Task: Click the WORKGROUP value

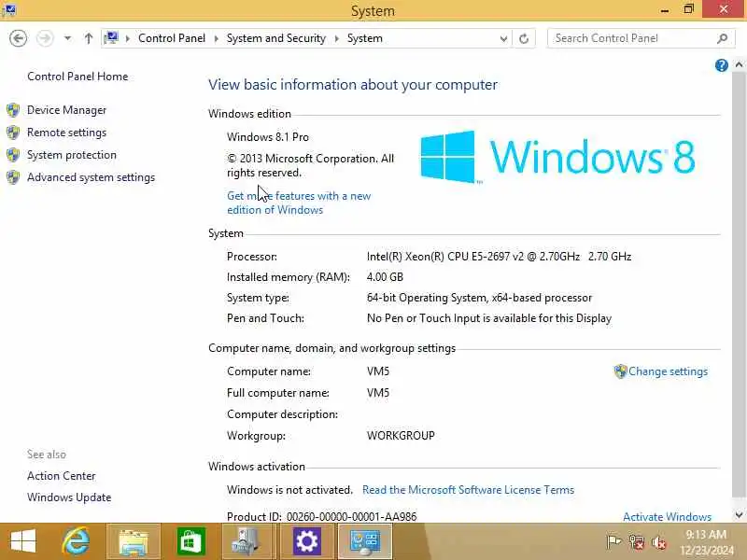Action: [x=401, y=436]
